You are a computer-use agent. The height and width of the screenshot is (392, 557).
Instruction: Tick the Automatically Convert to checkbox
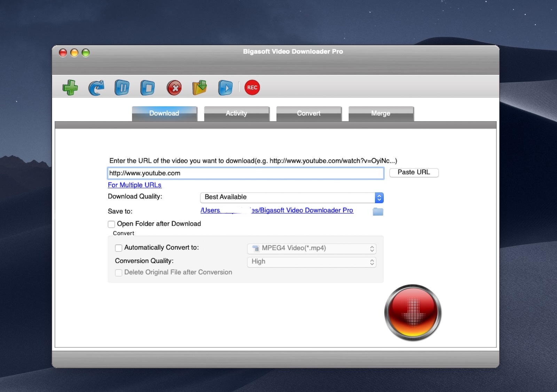118,248
